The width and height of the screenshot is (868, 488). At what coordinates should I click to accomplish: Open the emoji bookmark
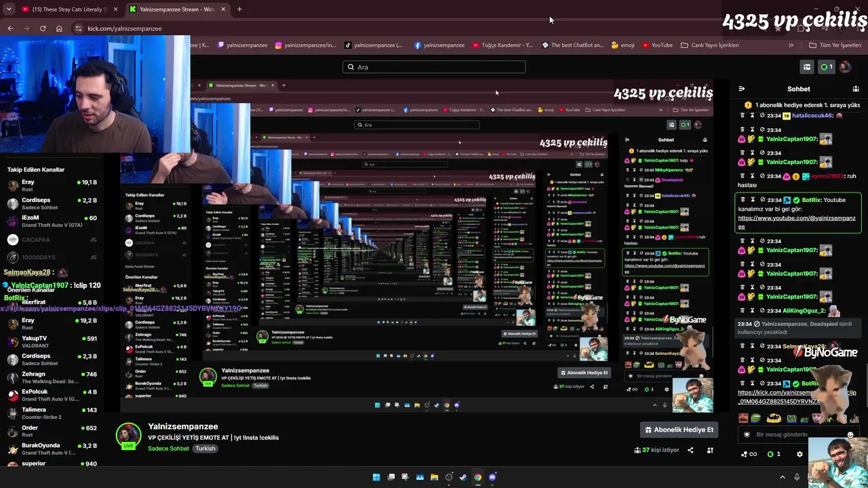[x=623, y=45]
